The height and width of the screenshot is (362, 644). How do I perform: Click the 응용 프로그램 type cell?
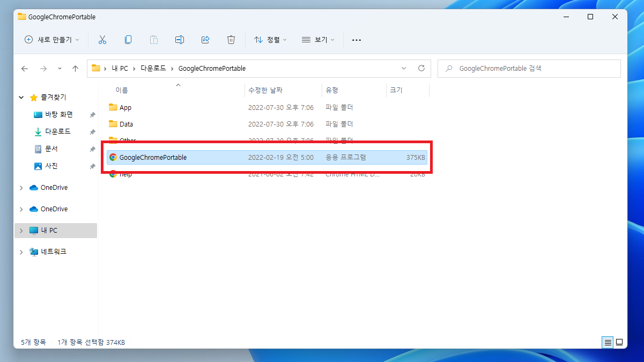click(x=346, y=157)
